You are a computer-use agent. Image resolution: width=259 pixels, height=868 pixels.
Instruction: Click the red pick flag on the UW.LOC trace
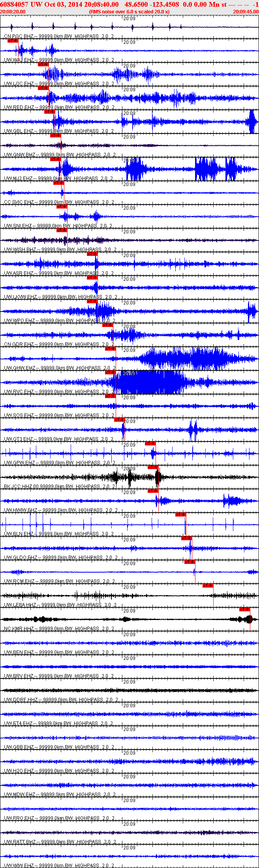(43, 64)
